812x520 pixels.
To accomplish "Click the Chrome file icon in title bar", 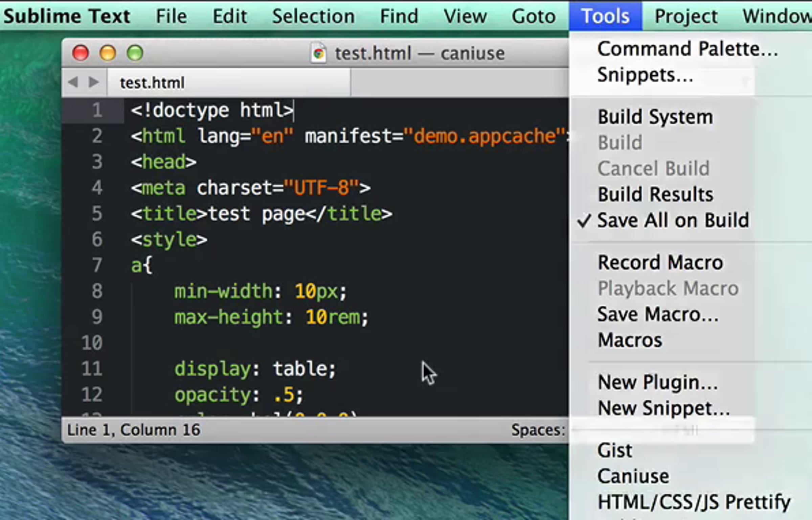I will coord(318,53).
